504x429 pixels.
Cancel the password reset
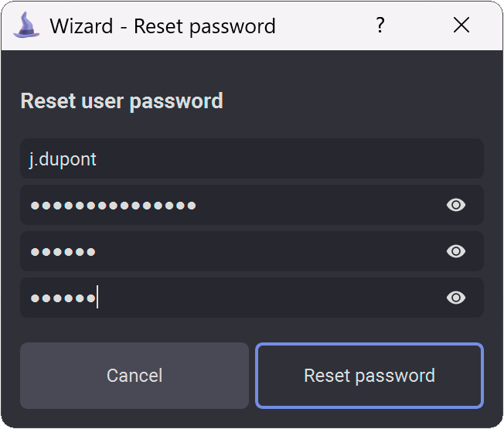pos(135,376)
